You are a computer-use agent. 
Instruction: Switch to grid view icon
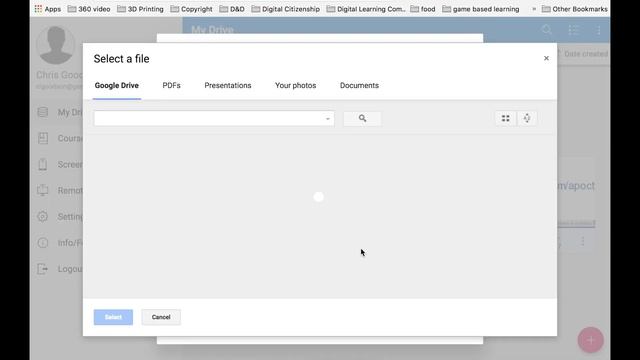505,118
